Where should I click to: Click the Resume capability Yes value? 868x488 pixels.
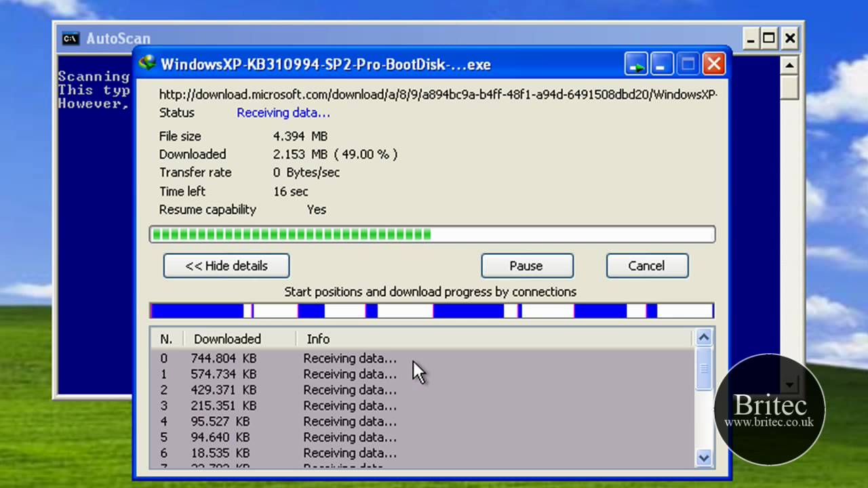click(317, 209)
